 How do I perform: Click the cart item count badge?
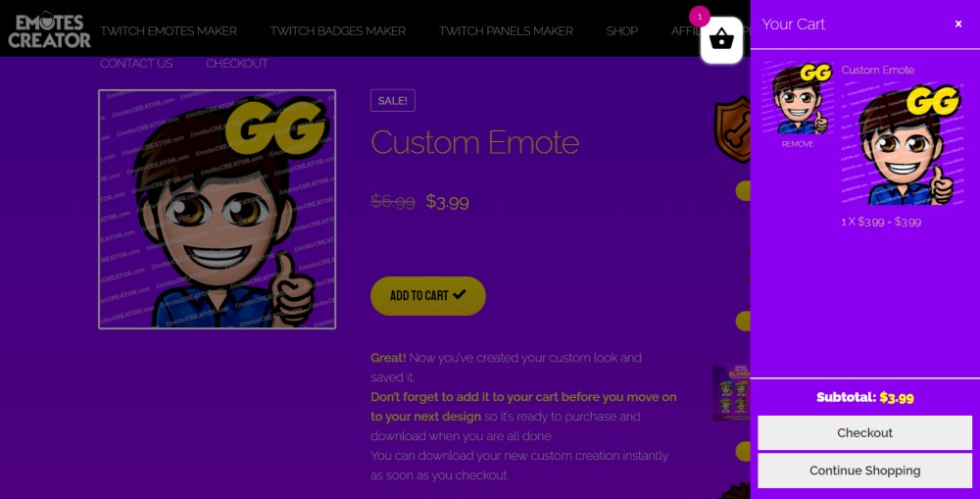[700, 17]
